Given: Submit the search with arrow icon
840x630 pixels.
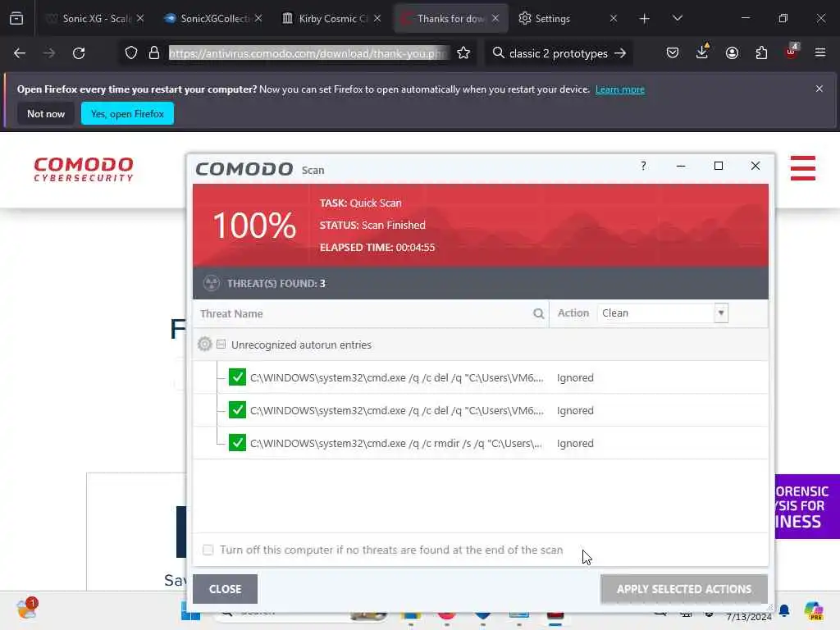Looking at the screenshot, I should coord(620,53).
